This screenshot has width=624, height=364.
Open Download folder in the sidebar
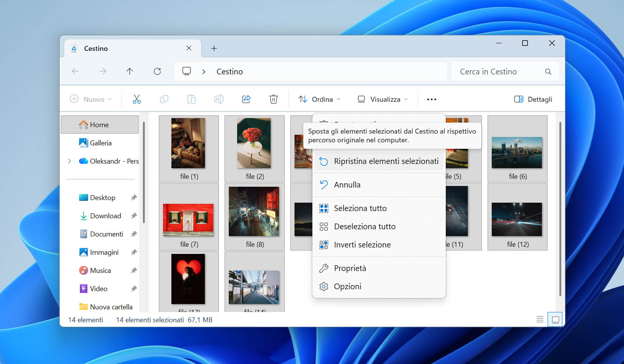coord(100,216)
